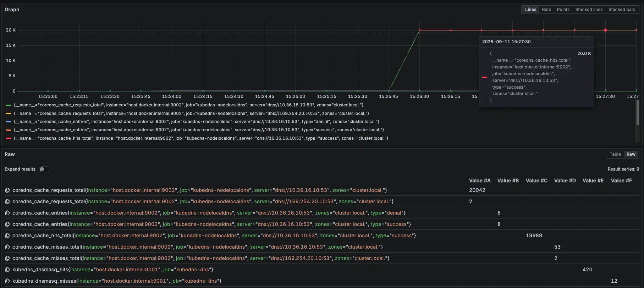
Task: Select Stacked bars graph style
Action: [x=622, y=10]
